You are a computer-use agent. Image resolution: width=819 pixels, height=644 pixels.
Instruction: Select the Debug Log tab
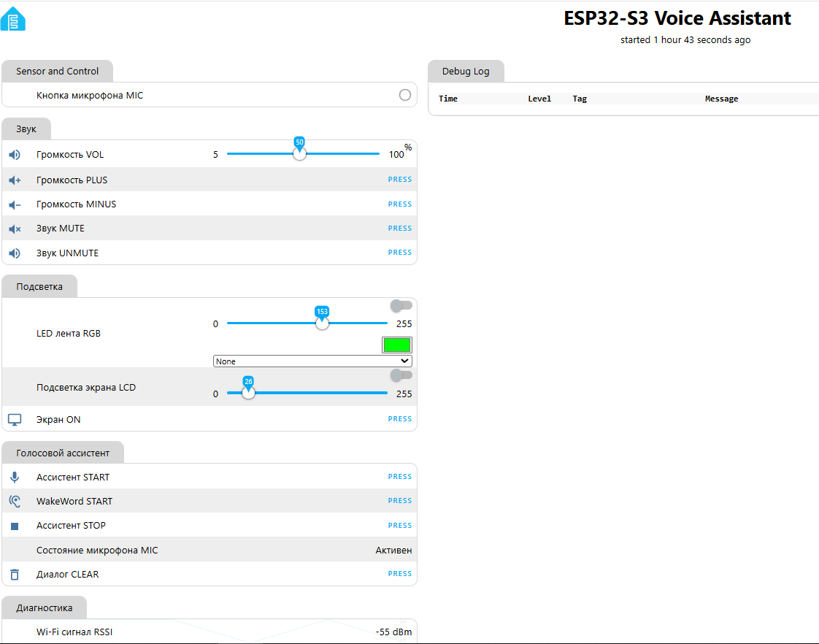(x=466, y=71)
